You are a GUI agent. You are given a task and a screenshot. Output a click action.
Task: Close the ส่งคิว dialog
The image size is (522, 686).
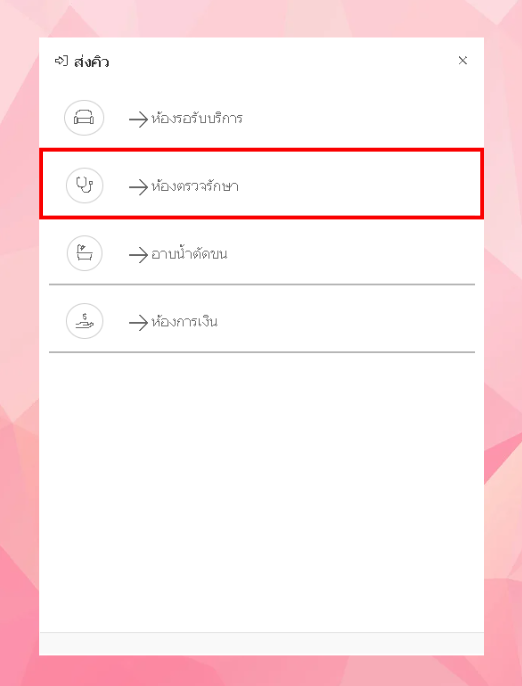coord(462,60)
